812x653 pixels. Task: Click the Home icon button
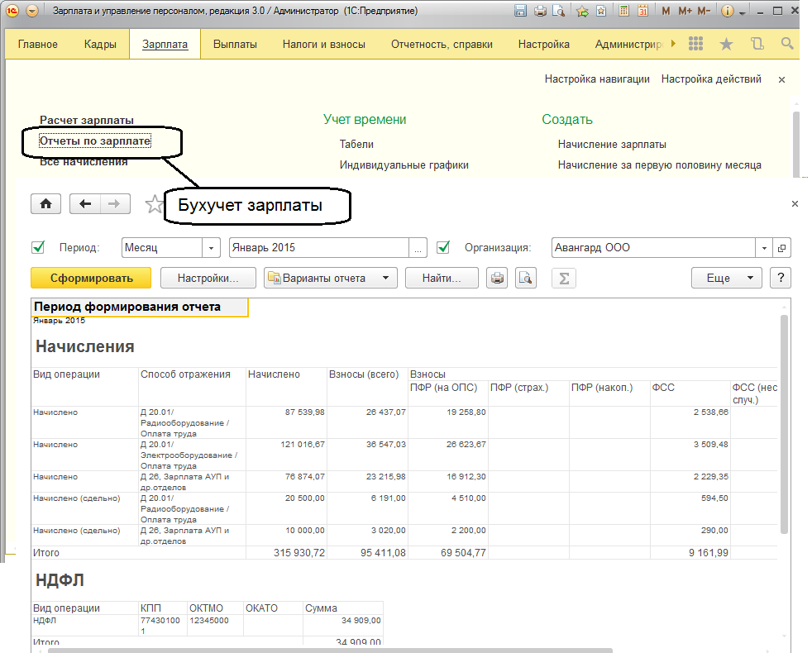45,204
